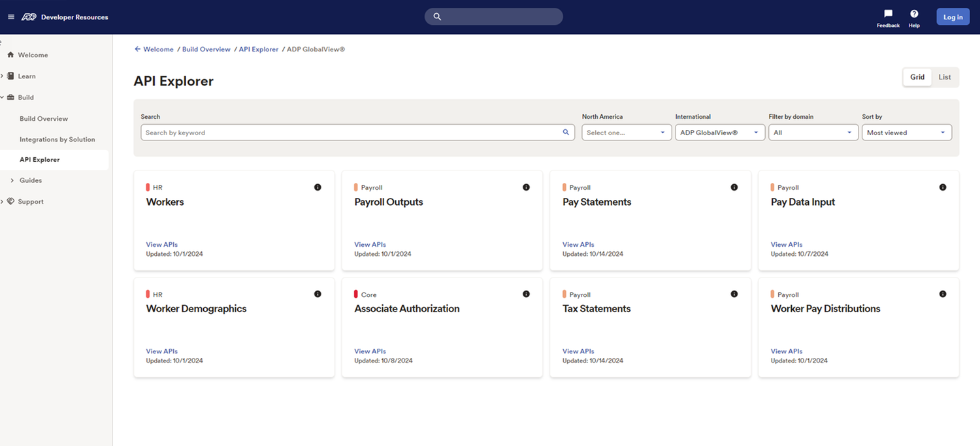Click info icon on Associate Authorization card
The image size is (980, 446).
click(526, 294)
